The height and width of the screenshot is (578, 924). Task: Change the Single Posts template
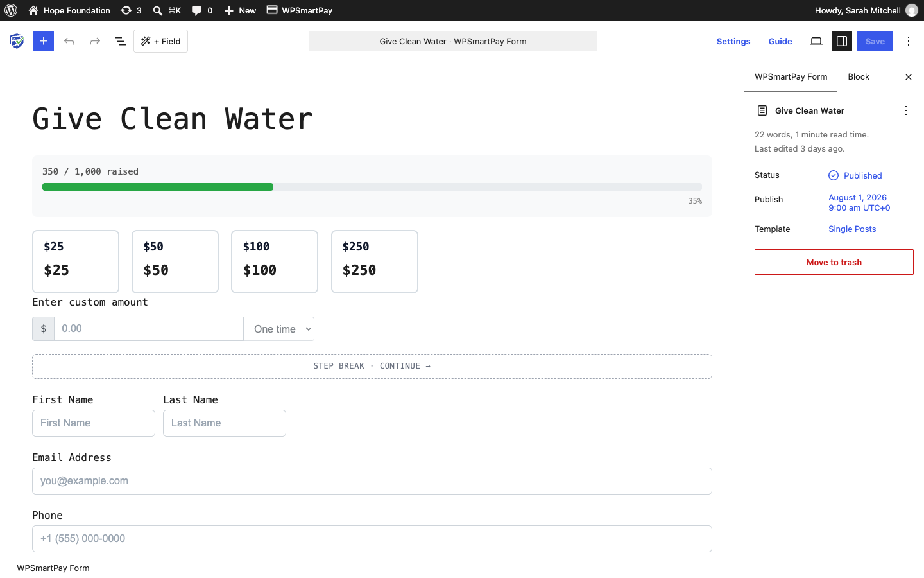coord(852,229)
